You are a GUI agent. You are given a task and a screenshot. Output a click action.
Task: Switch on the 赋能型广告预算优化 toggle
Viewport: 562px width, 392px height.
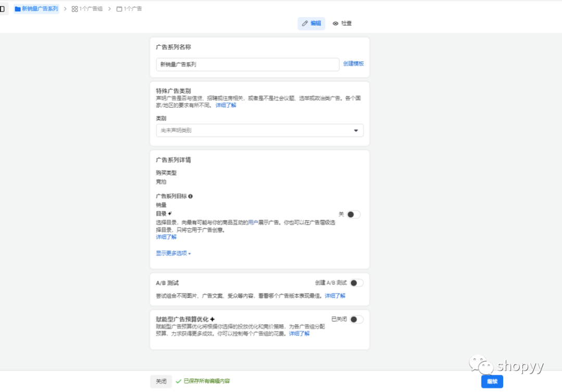tap(356, 319)
